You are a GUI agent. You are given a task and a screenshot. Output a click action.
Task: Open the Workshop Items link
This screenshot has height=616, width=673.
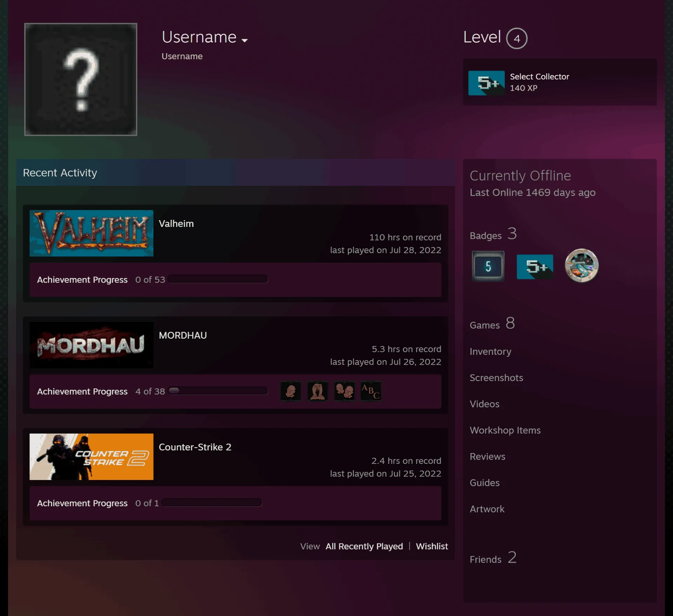[x=505, y=430]
